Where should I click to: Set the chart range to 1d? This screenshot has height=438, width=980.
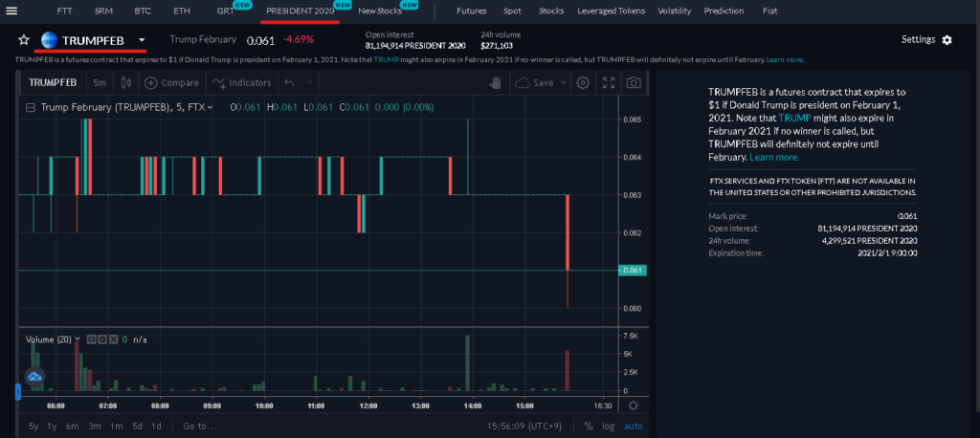(156, 427)
